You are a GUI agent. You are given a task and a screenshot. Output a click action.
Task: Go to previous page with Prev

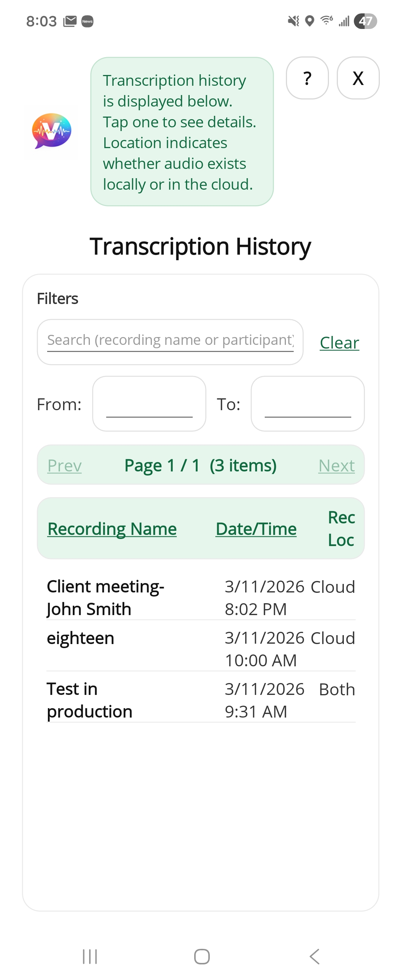tap(64, 465)
